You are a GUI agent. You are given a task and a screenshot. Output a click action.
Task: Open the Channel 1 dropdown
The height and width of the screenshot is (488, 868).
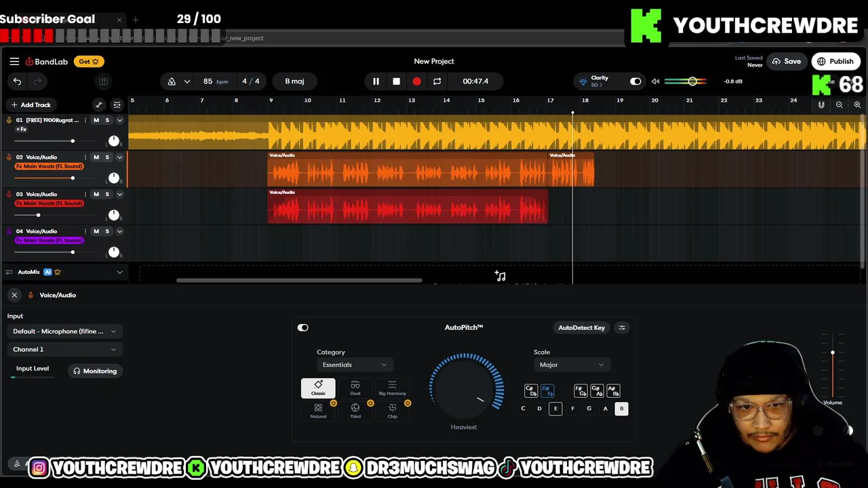pyautogui.click(x=64, y=350)
